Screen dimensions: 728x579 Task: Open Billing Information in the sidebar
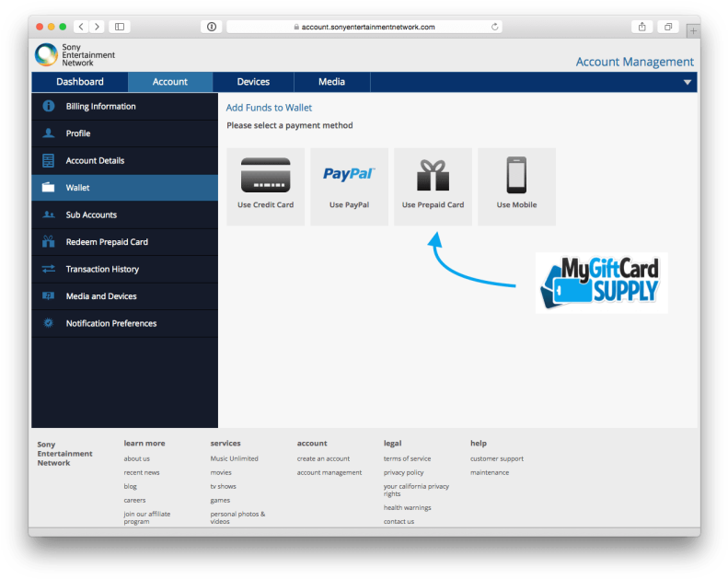coord(124,107)
